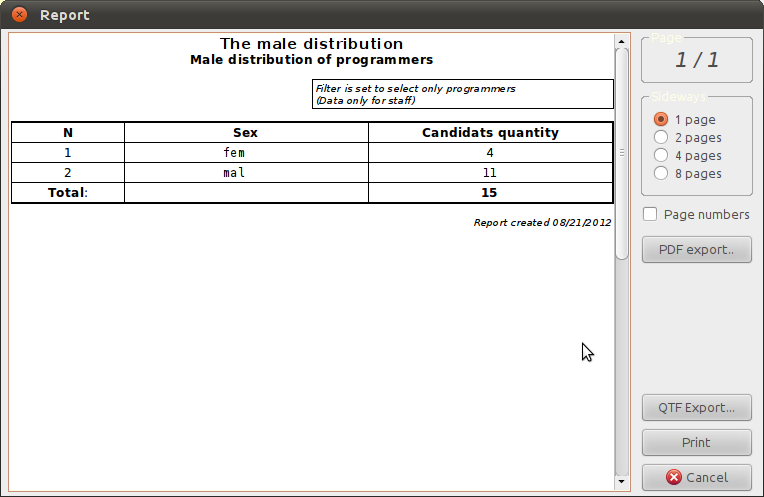The width and height of the screenshot is (764, 497).
Task: Switch to "4 pages" sideways layout
Action: (x=661, y=156)
